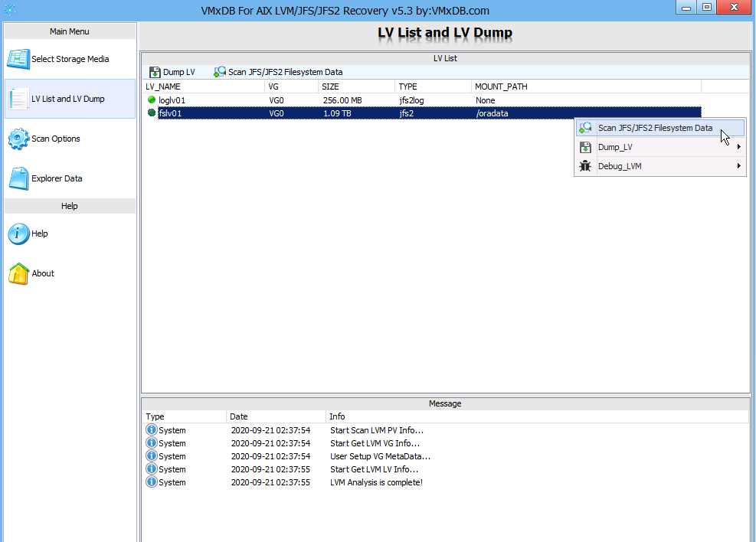The width and height of the screenshot is (756, 542).
Task: Expand the Dump_LV submenu arrow
Action: pos(738,147)
